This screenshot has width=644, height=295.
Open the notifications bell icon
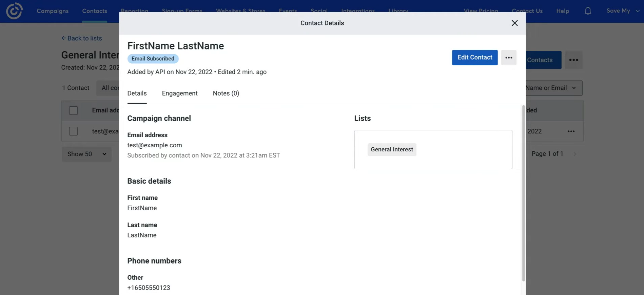coord(588,11)
